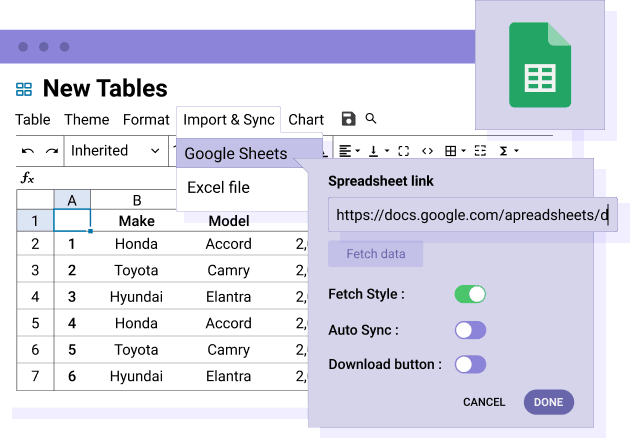This screenshot has width=630, height=438.
Task: Click the search magnifier icon
Action: click(x=371, y=119)
